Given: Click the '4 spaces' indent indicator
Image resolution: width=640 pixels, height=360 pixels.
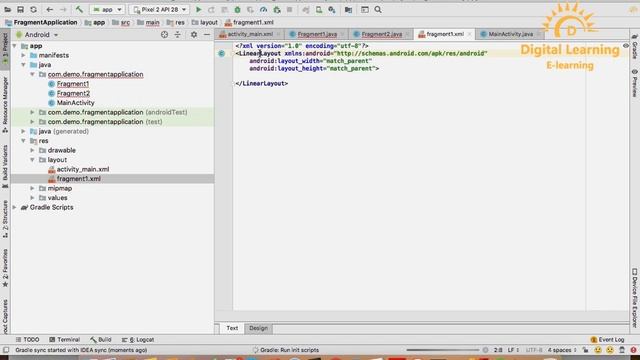Looking at the screenshot, I should pyautogui.click(x=562, y=350).
